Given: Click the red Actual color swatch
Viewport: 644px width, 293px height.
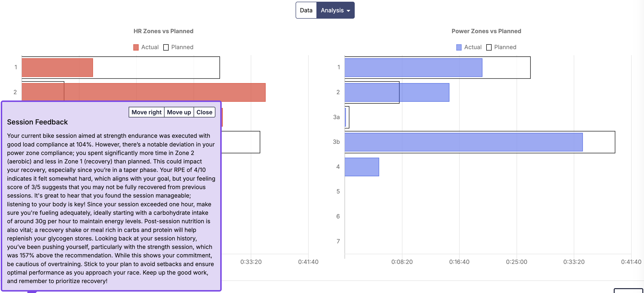Looking at the screenshot, I should [x=136, y=47].
